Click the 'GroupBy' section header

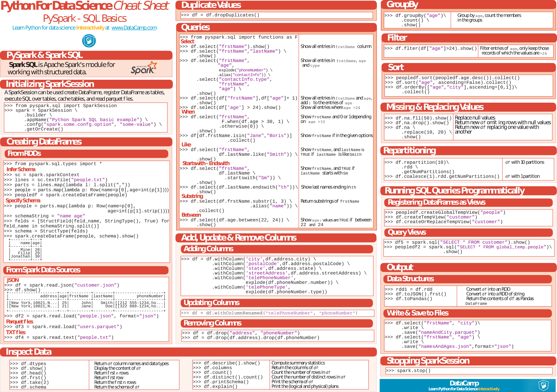point(469,5)
